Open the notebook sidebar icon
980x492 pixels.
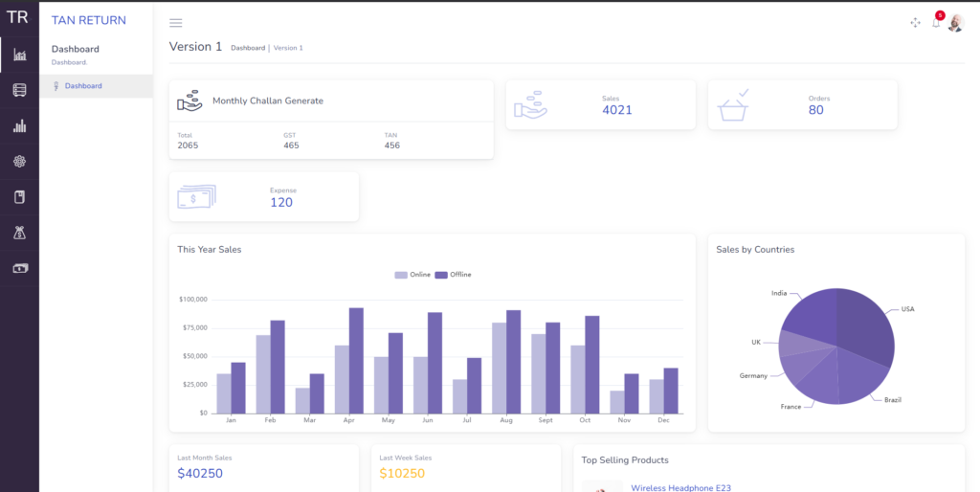[x=19, y=197]
